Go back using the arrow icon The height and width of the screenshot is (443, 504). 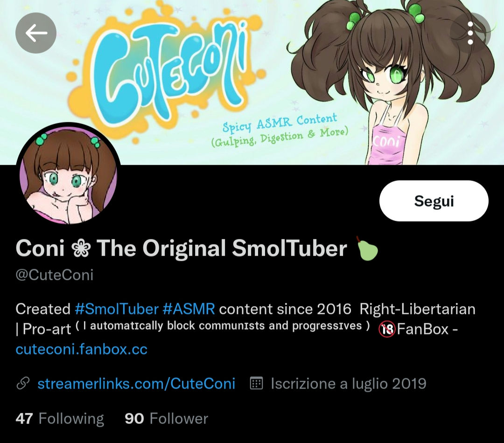[36, 33]
